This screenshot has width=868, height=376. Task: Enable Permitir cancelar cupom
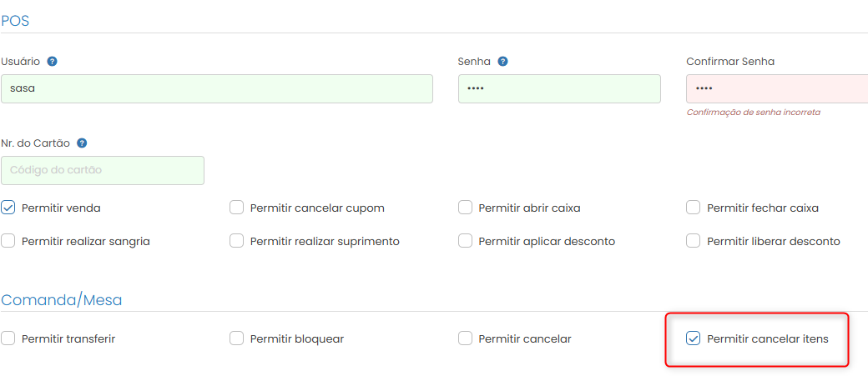[237, 208]
